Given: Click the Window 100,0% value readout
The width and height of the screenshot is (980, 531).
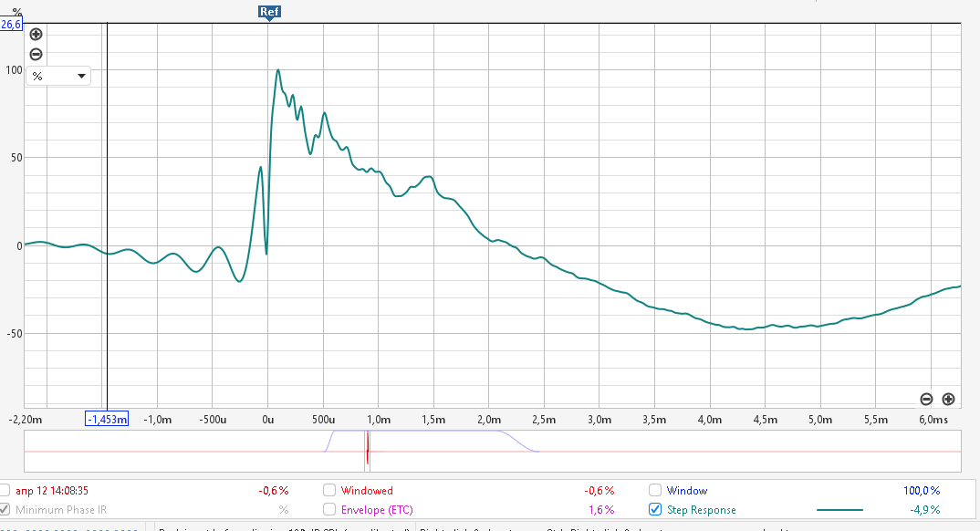Looking at the screenshot, I should click(921, 491).
